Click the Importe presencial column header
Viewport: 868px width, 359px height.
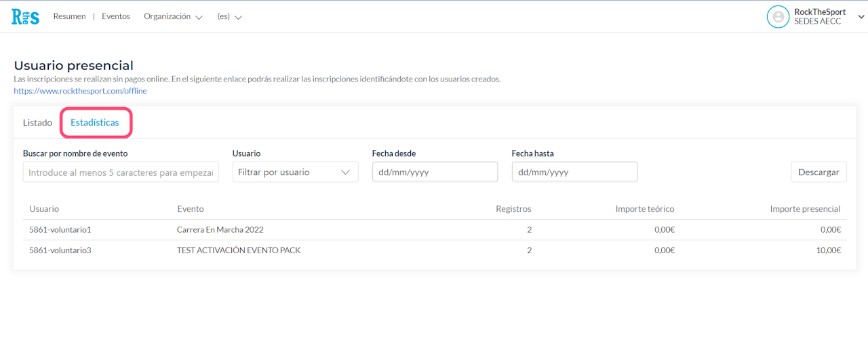click(x=805, y=209)
